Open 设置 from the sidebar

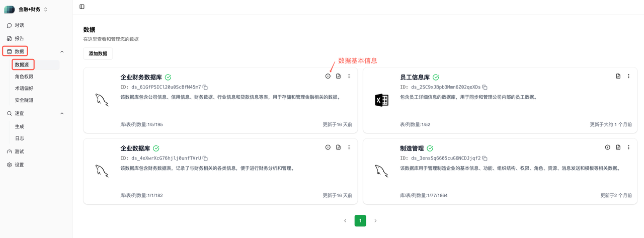point(19,165)
